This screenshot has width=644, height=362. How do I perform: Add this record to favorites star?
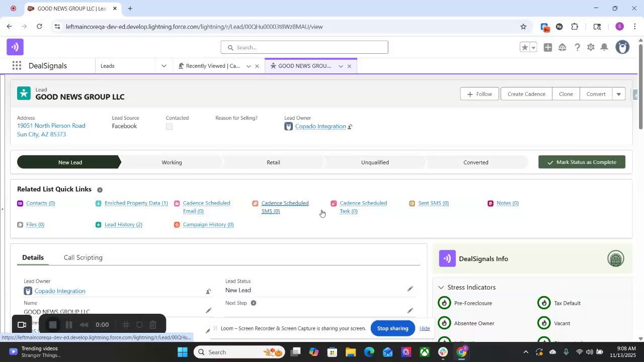(x=525, y=47)
